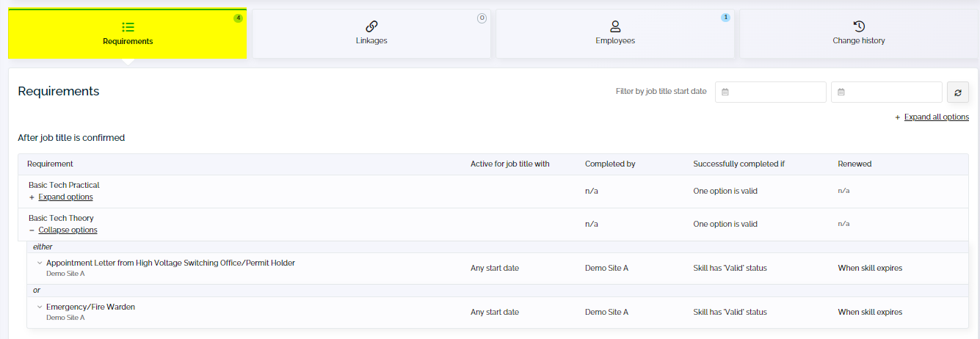Click the refresh filter icon button
The height and width of the screenshot is (339, 980).
click(x=957, y=92)
